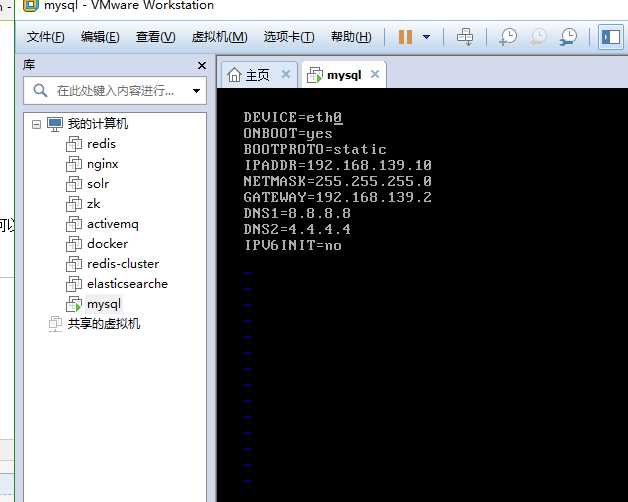The image size is (628, 502).
Task: Click the solr VM icon
Action: tap(74, 184)
